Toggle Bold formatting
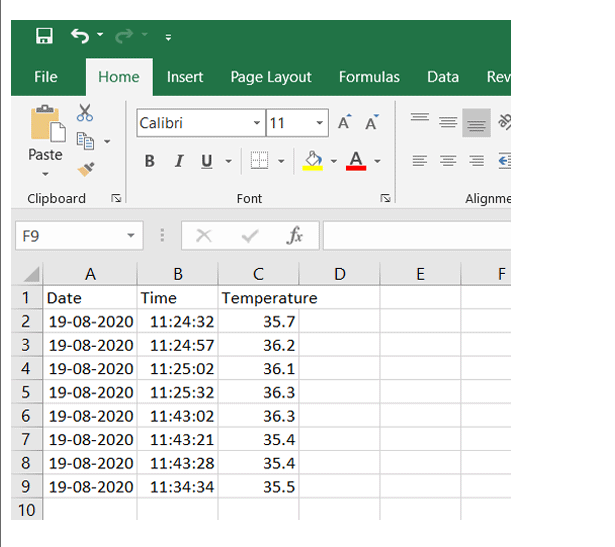 (150, 161)
